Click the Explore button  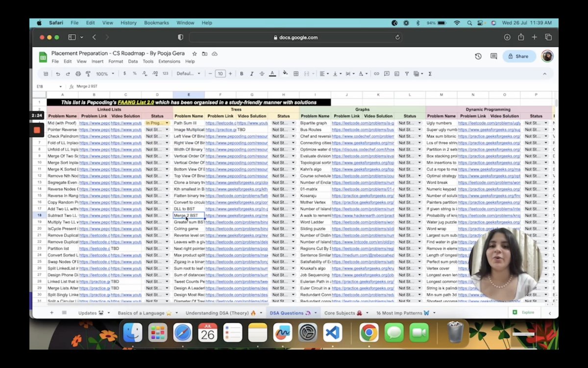pyautogui.click(x=523, y=313)
